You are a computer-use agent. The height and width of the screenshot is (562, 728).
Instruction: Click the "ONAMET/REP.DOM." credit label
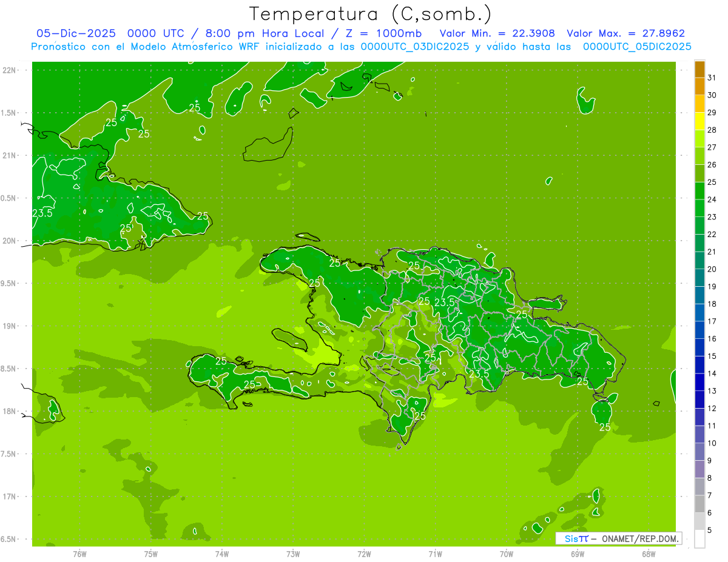[x=640, y=538]
